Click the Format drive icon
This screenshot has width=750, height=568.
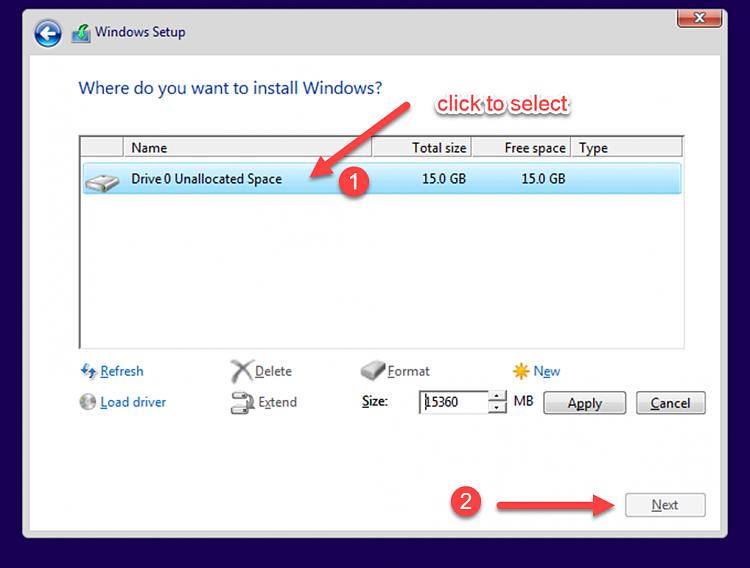[x=373, y=371]
